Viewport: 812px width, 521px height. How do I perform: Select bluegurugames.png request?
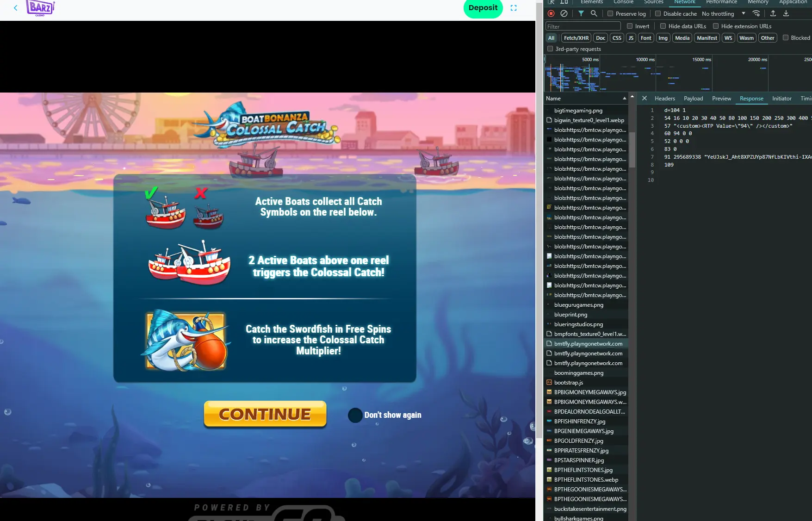point(586,305)
